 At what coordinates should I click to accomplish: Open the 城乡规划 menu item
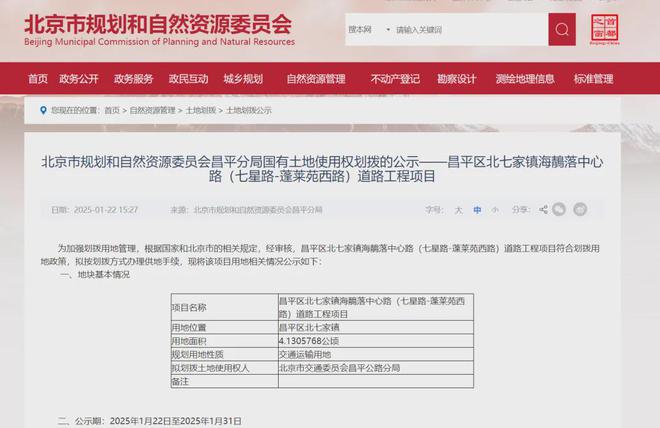click(243, 79)
